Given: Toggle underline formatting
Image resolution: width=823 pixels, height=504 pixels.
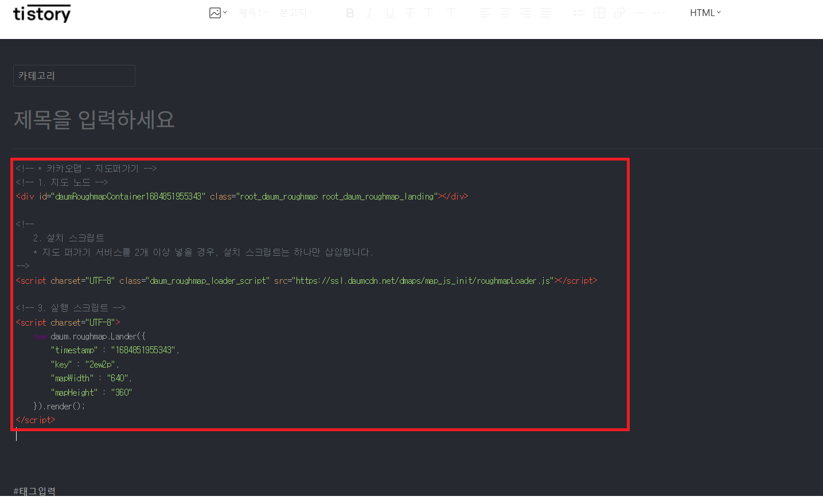Looking at the screenshot, I should [390, 13].
